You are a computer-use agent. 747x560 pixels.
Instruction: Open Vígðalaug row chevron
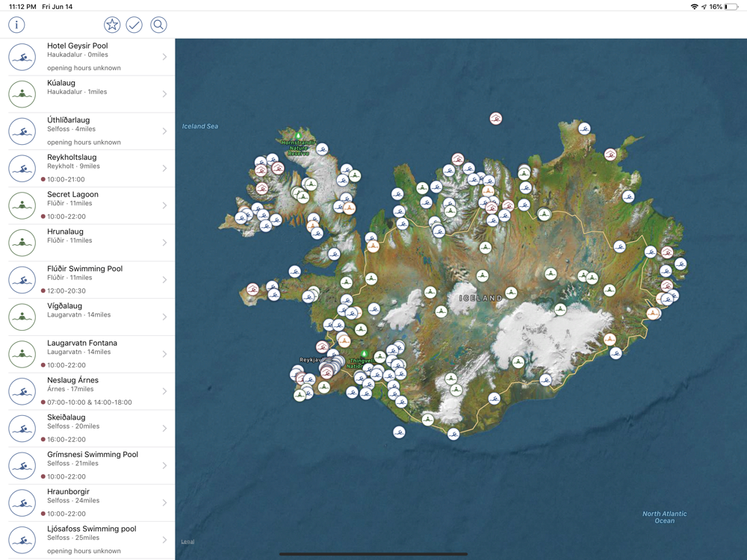(164, 317)
